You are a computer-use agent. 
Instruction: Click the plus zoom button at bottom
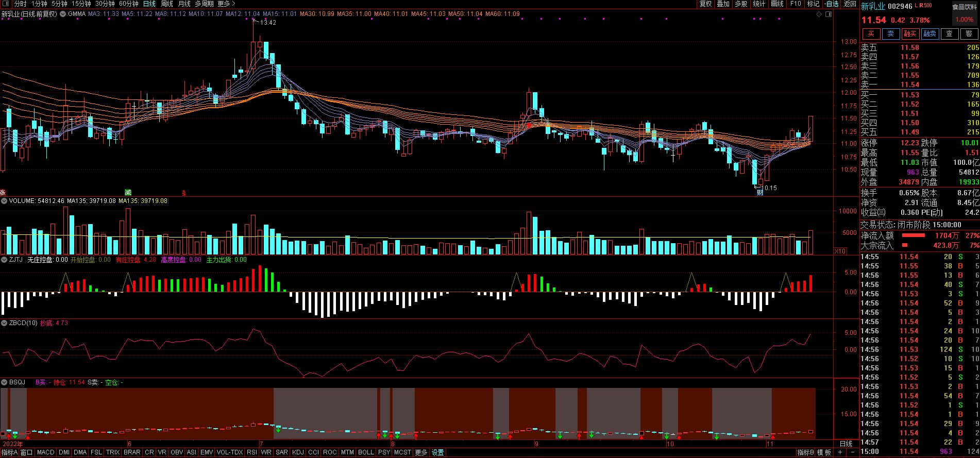(840, 452)
